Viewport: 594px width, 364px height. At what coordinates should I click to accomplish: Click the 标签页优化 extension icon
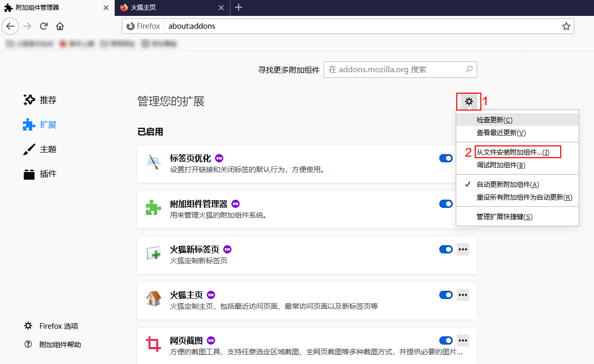154,162
